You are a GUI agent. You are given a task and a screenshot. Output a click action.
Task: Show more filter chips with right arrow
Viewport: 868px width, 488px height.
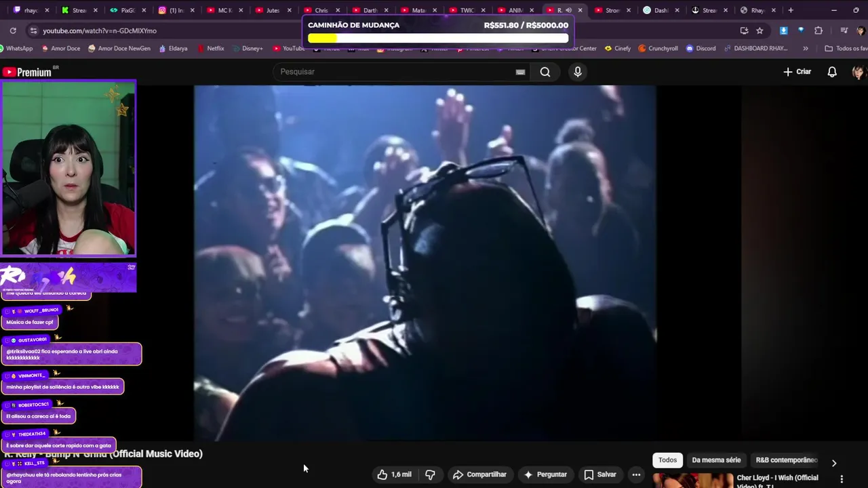(834, 463)
